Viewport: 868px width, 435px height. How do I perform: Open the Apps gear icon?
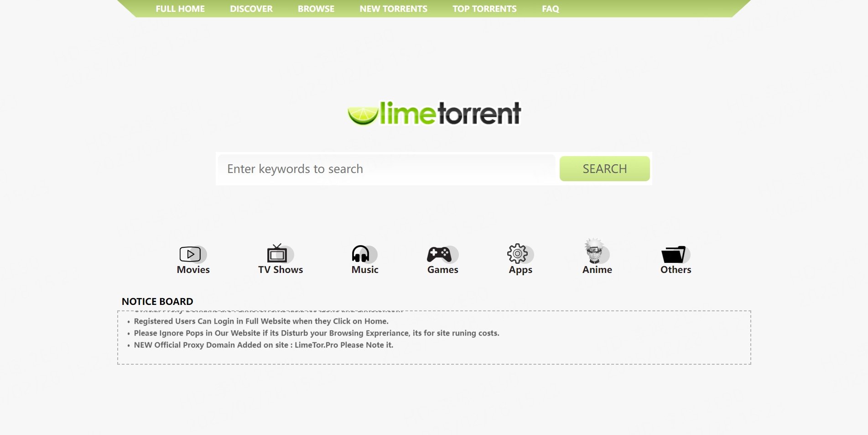tap(520, 254)
